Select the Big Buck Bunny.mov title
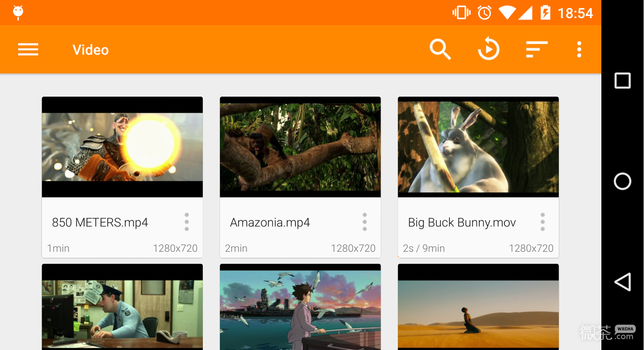The width and height of the screenshot is (644, 350). 462,223
